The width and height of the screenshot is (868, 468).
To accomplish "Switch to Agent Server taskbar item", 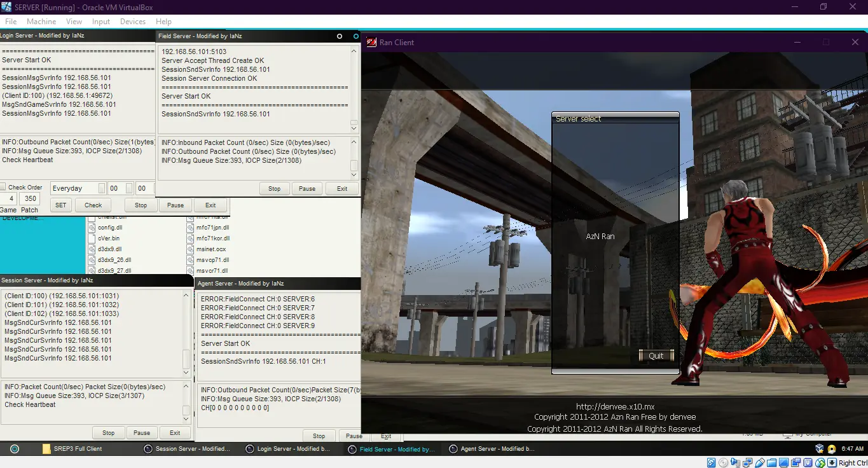I will [x=492, y=449].
